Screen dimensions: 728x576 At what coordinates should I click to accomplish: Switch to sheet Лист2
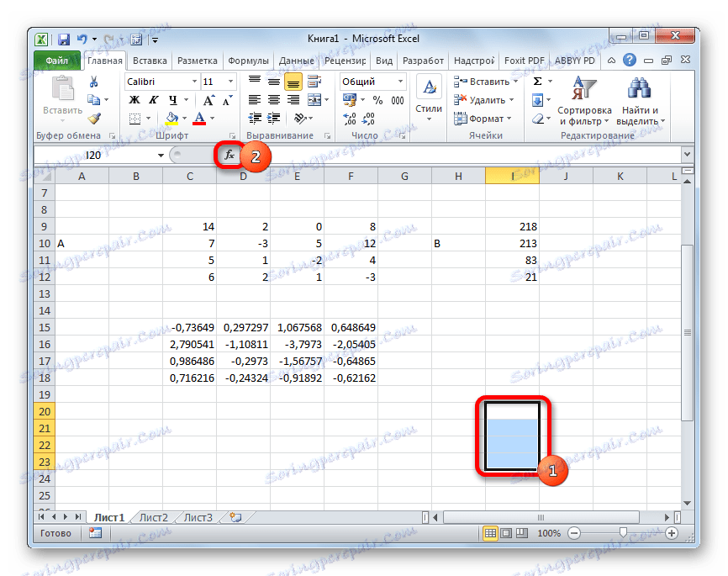[x=154, y=517]
